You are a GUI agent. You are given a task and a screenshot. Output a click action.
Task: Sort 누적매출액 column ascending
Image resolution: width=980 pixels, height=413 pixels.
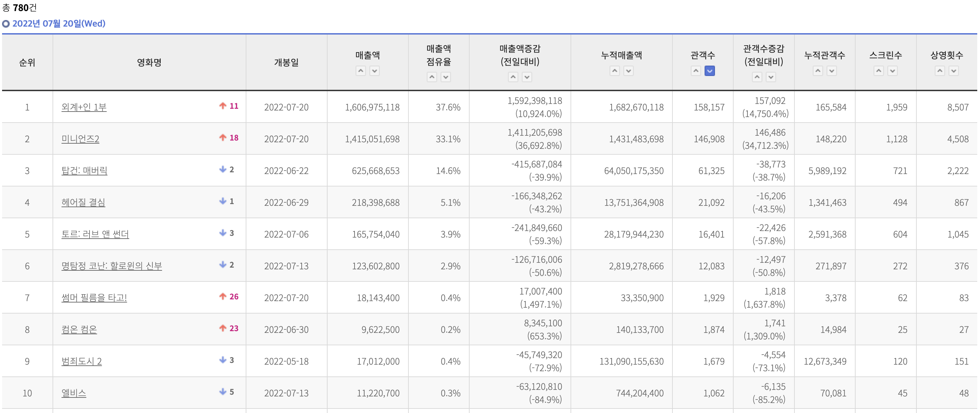tap(614, 71)
